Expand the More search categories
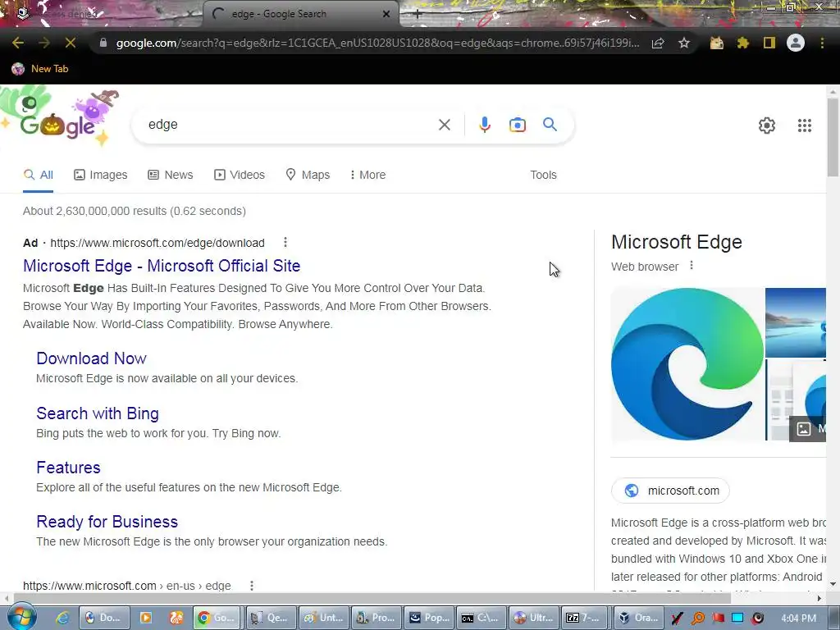The image size is (840, 630). (367, 176)
